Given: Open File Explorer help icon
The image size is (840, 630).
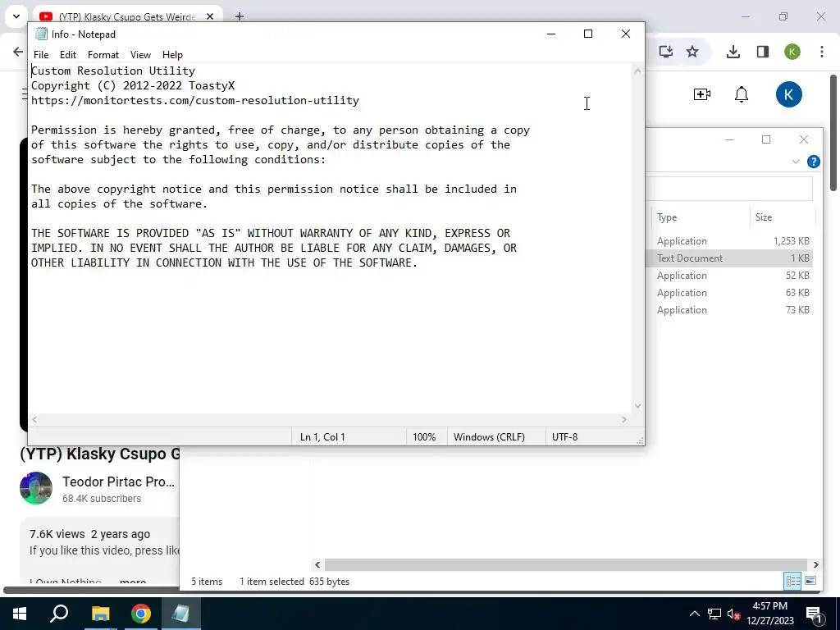Looking at the screenshot, I should click(813, 162).
